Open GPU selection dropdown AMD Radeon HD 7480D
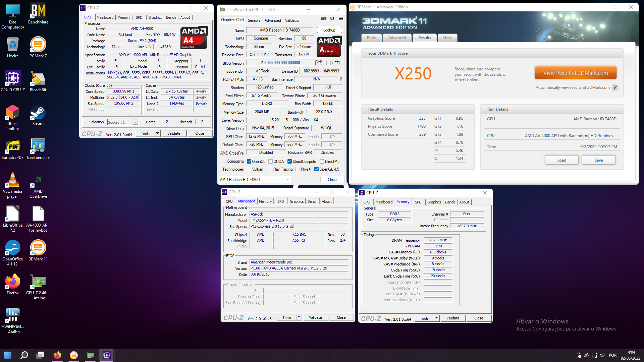The image size is (644, 362). pos(255,180)
